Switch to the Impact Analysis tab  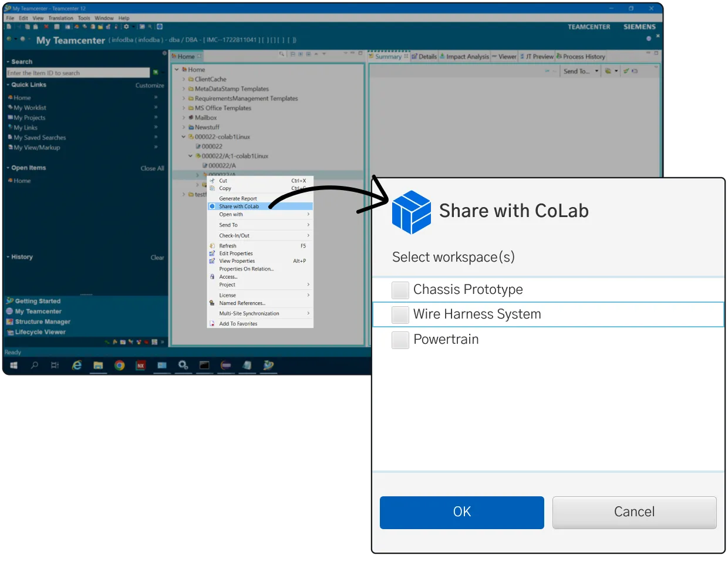click(x=464, y=56)
